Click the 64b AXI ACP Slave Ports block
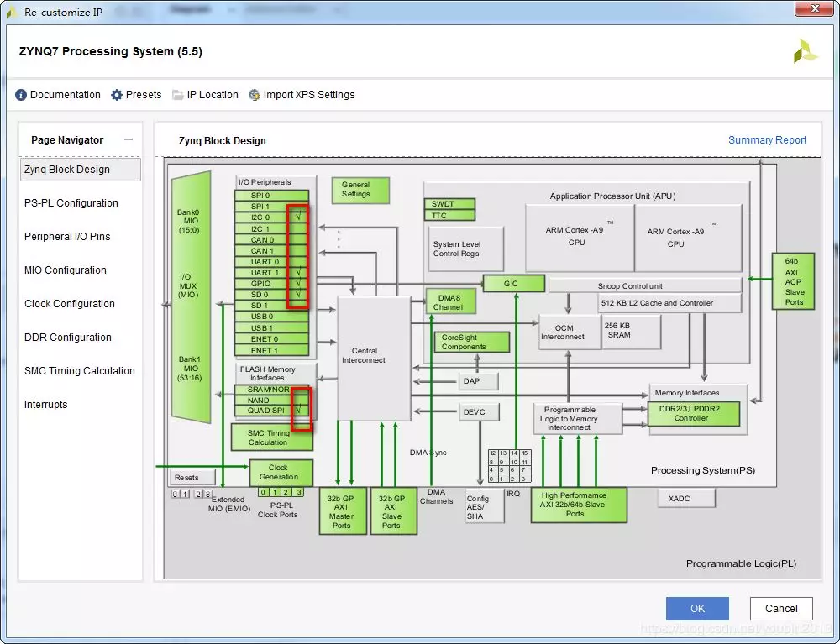This screenshot has height=644, width=840. pyautogui.click(x=794, y=281)
